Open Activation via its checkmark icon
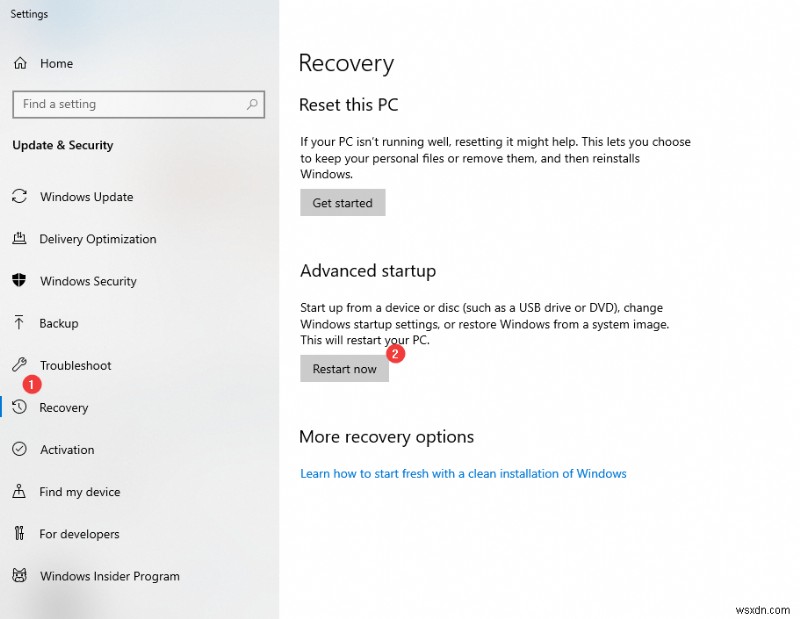800x619 pixels. 19,449
